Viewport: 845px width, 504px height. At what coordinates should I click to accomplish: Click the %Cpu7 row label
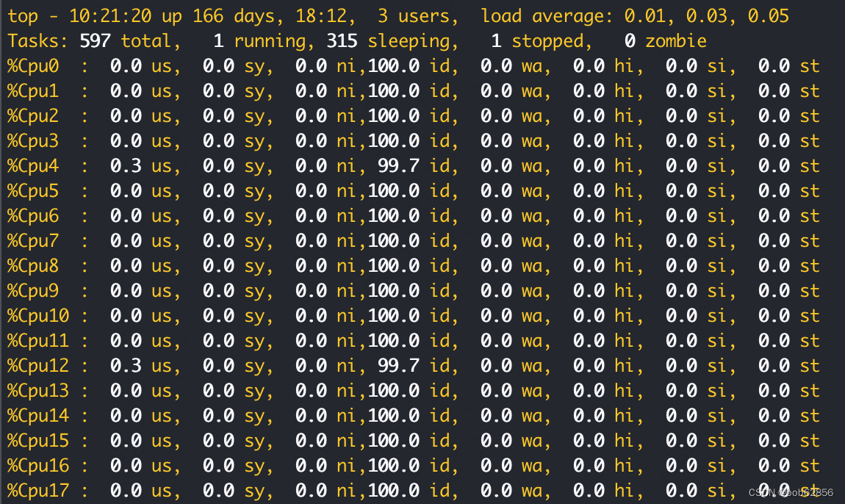pyautogui.click(x=33, y=241)
